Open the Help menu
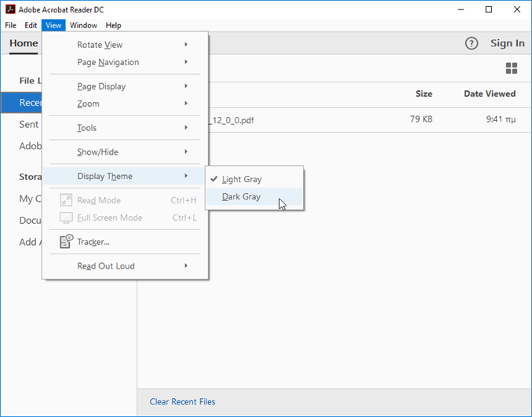This screenshot has width=532, height=417. 113,25
